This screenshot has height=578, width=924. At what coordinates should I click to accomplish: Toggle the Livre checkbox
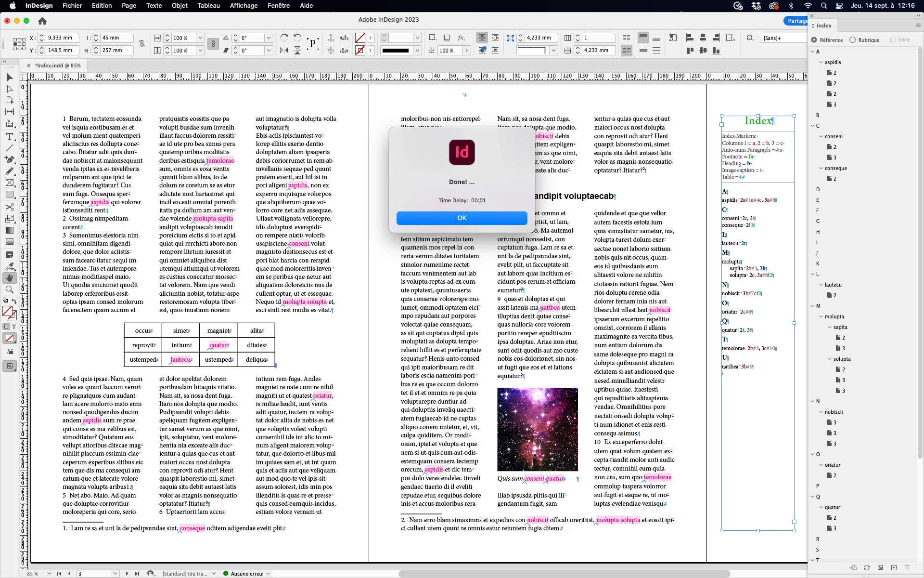tap(893, 40)
